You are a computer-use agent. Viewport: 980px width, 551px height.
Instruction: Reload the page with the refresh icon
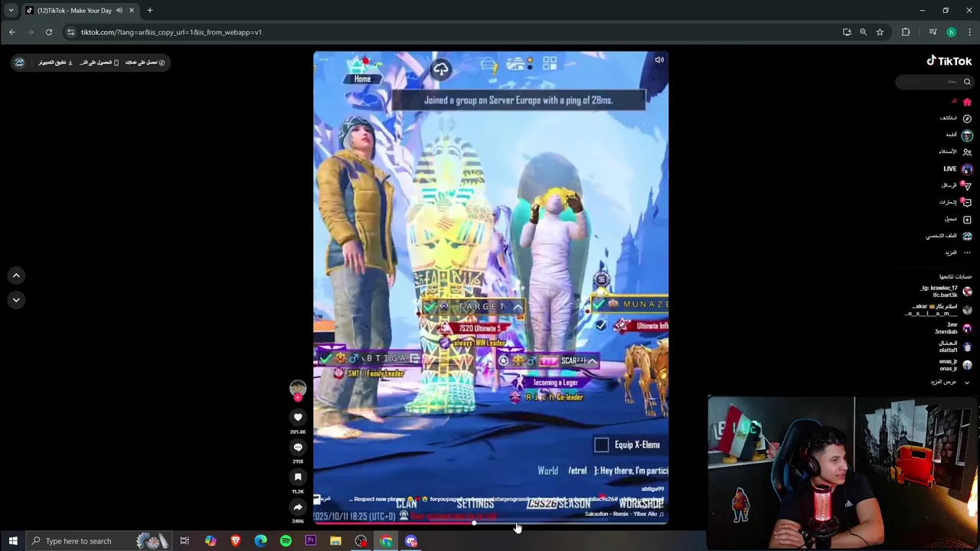click(49, 32)
